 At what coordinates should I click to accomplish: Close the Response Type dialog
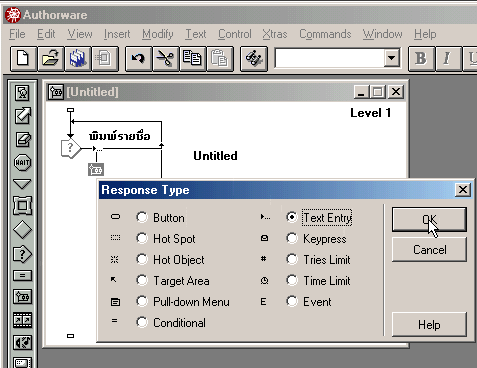(463, 190)
